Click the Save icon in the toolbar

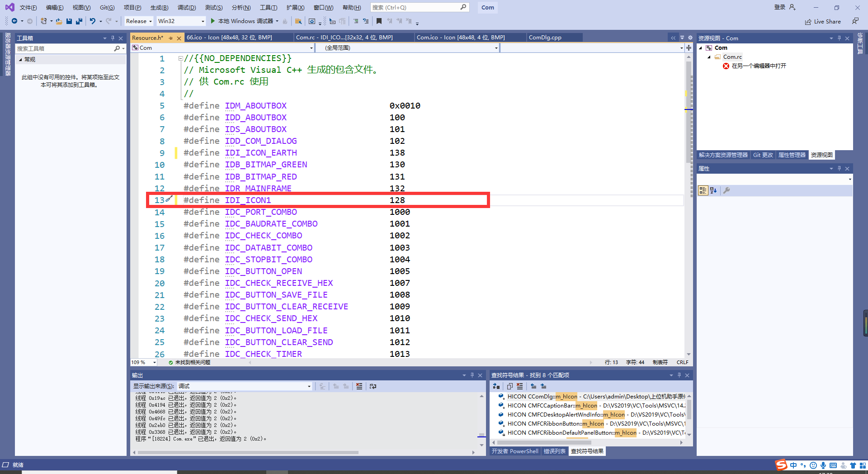tap(69, 21)
